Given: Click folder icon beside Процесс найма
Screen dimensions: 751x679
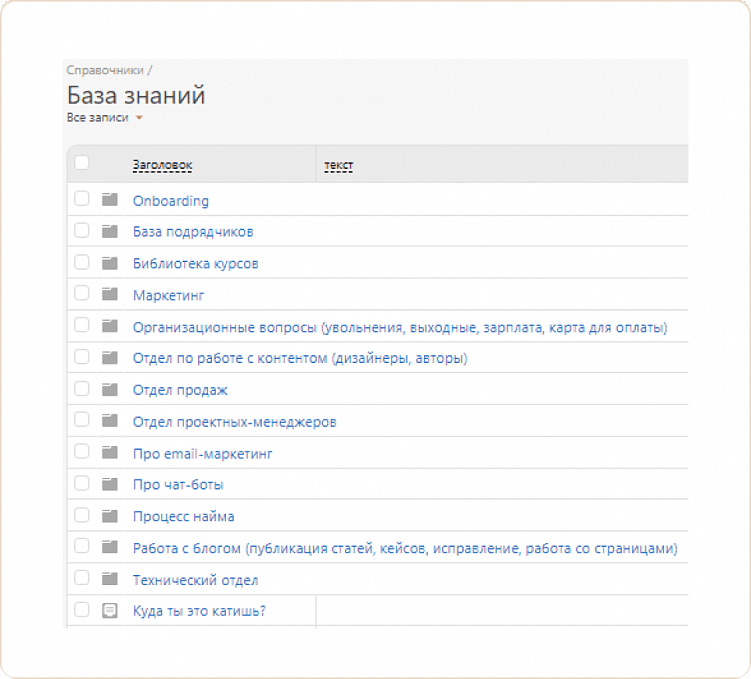Looking at the screenshot, I should (110, 516).
